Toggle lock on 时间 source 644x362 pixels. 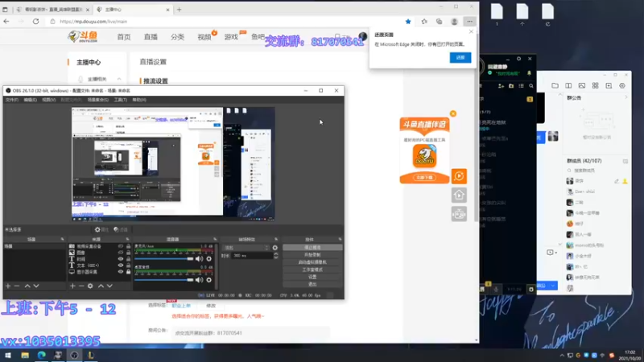128,259
